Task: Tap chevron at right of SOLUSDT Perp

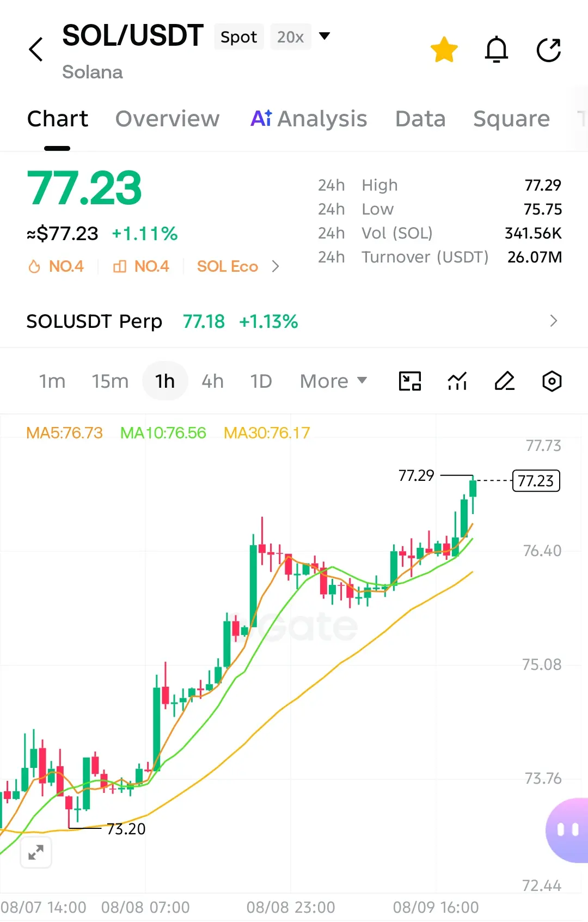Action: point(554,321)
